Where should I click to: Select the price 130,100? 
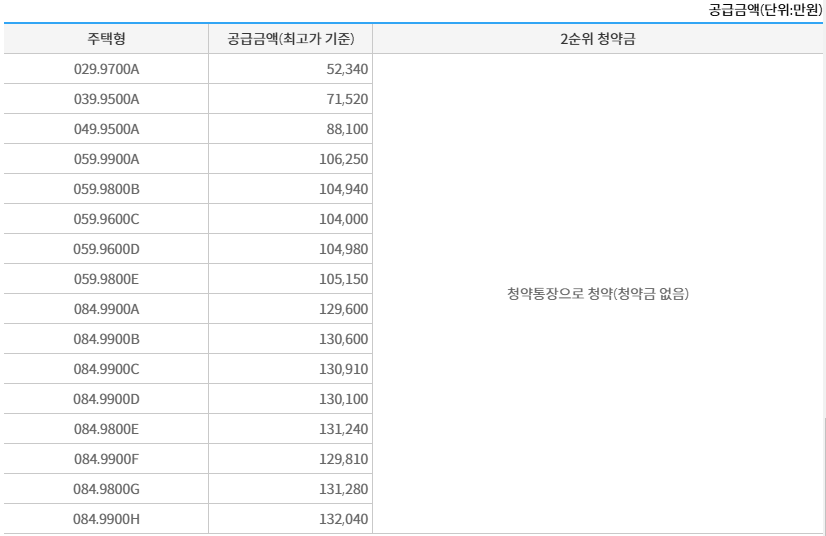343,399
